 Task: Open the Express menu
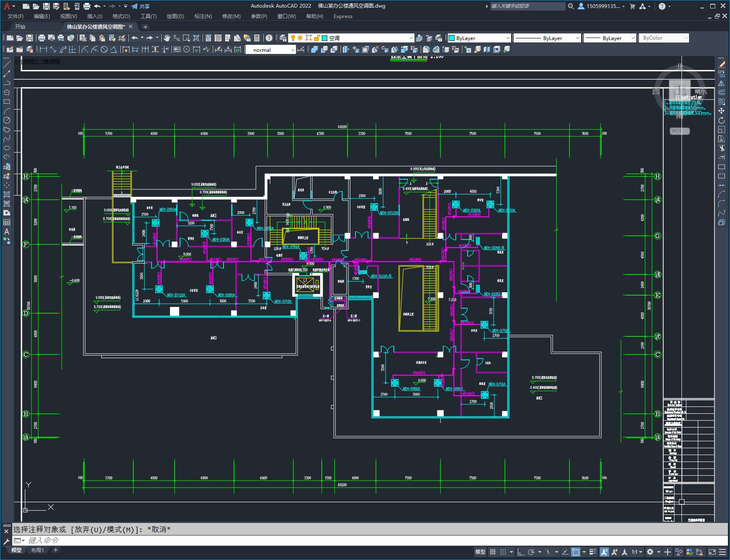[x=343, y=16]
